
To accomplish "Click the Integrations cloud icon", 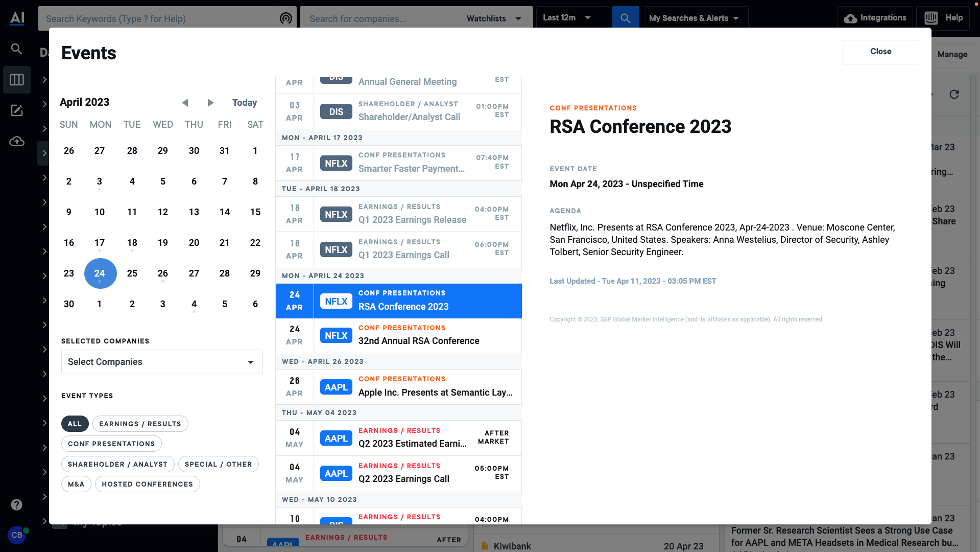I will [x=850, y=18].
